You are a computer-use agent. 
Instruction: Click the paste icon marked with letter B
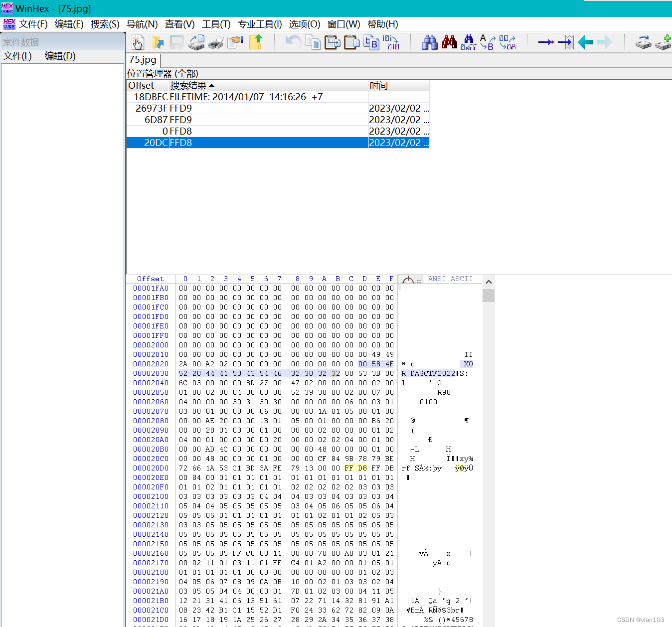click(371, 42)
